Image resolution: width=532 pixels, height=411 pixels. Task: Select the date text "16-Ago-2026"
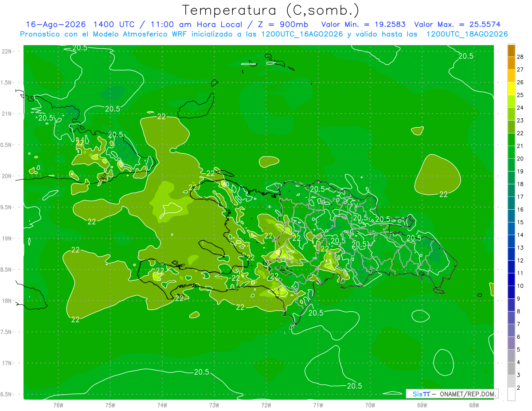pyautogui.click(x=55, y=24)
